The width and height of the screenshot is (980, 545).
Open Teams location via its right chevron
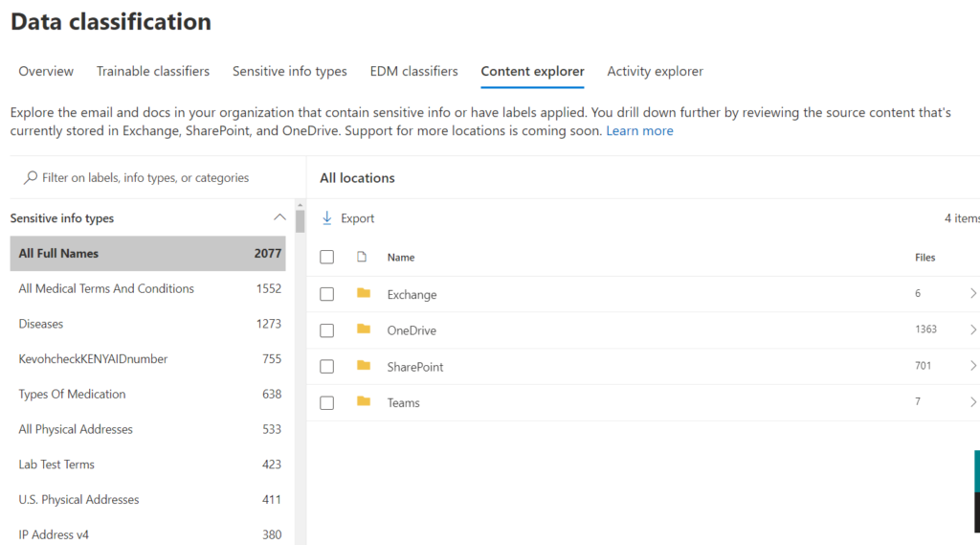click(972, 402)
